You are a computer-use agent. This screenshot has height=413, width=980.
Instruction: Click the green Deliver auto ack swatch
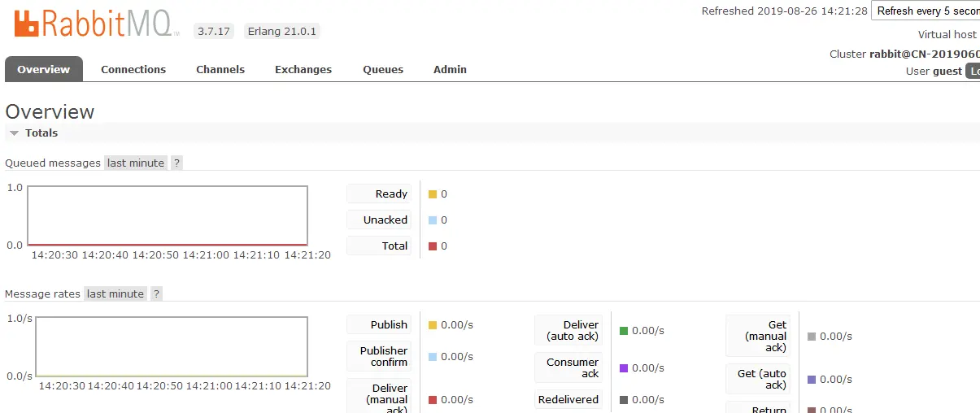(x=624, y=331)
